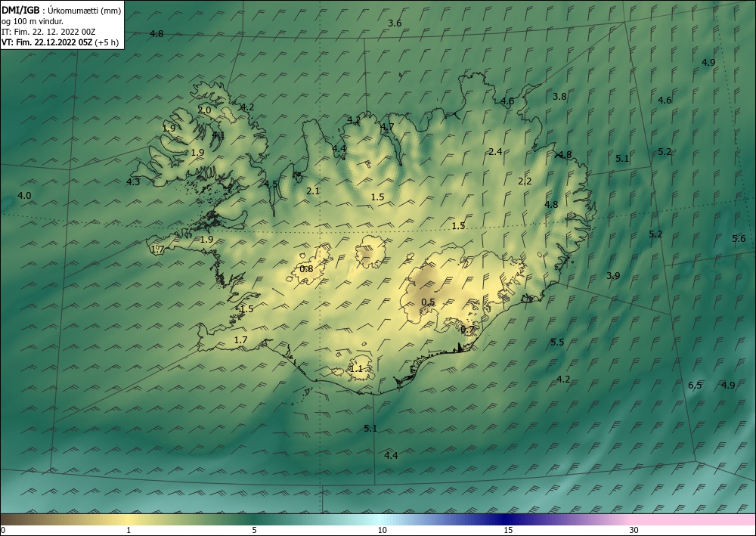Viewport: 756px width, 536px height.
Task: Select the 5.5 value off southeast coast
Action: pos(557,342)
